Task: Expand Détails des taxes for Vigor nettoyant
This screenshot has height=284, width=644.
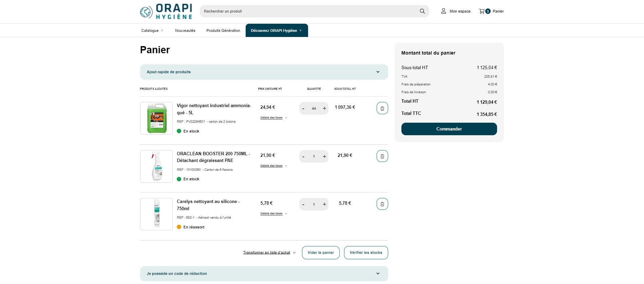Action: 273,118
